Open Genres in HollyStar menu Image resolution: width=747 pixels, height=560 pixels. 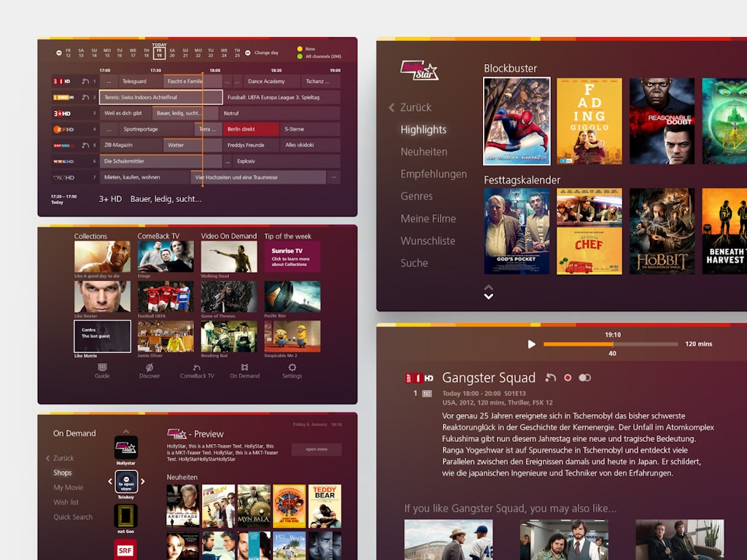pyautogui.click(x=417, y=196)
